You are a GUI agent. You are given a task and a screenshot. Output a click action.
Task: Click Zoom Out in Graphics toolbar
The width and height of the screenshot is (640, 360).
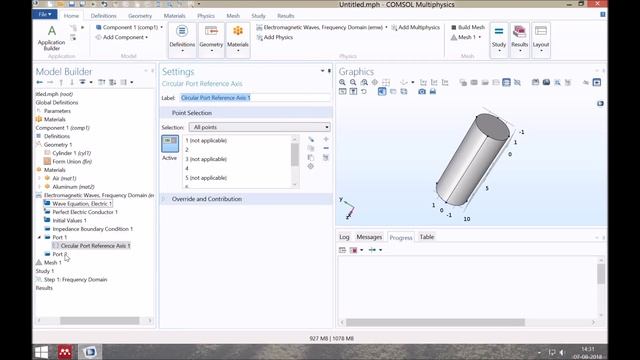(353, 82)
